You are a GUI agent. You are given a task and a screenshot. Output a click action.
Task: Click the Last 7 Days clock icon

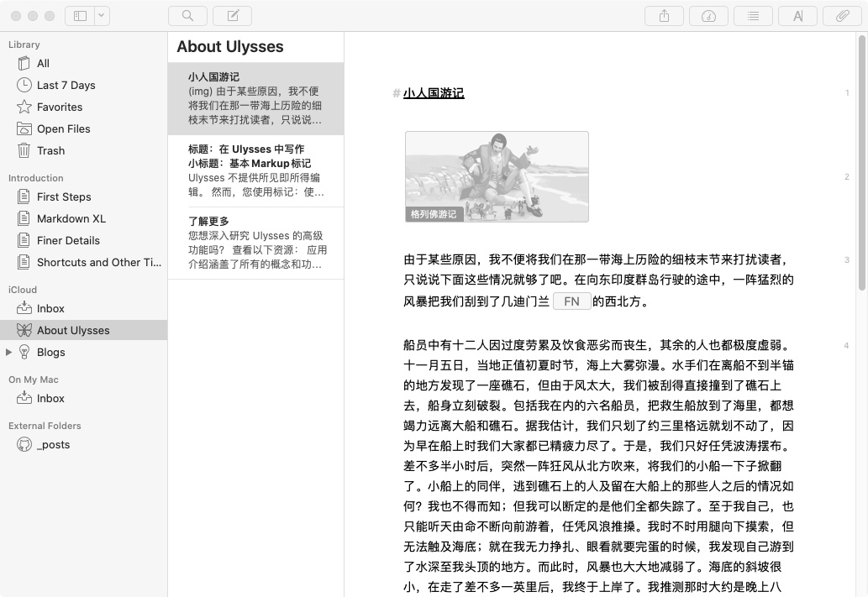[x=24, y=85]
